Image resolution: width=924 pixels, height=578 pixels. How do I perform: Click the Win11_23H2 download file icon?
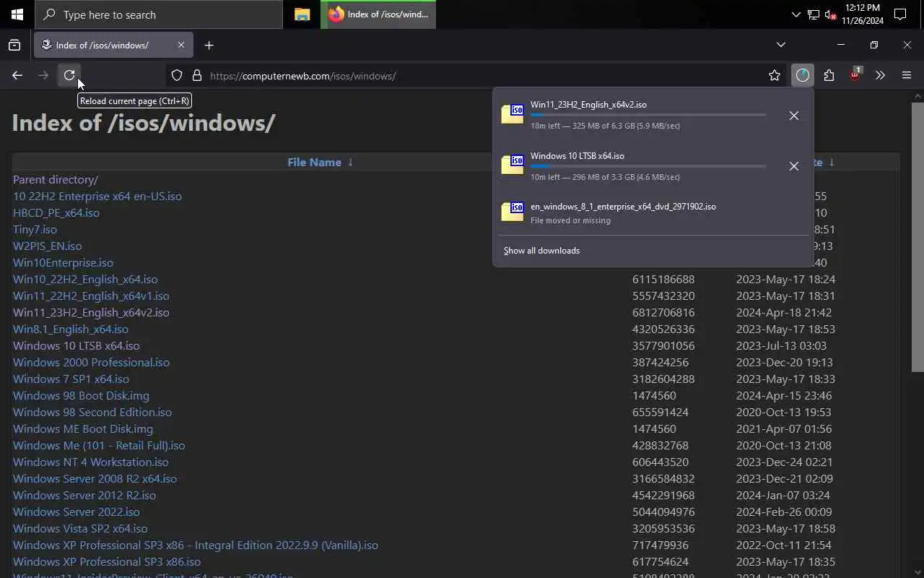coord(513,114)
